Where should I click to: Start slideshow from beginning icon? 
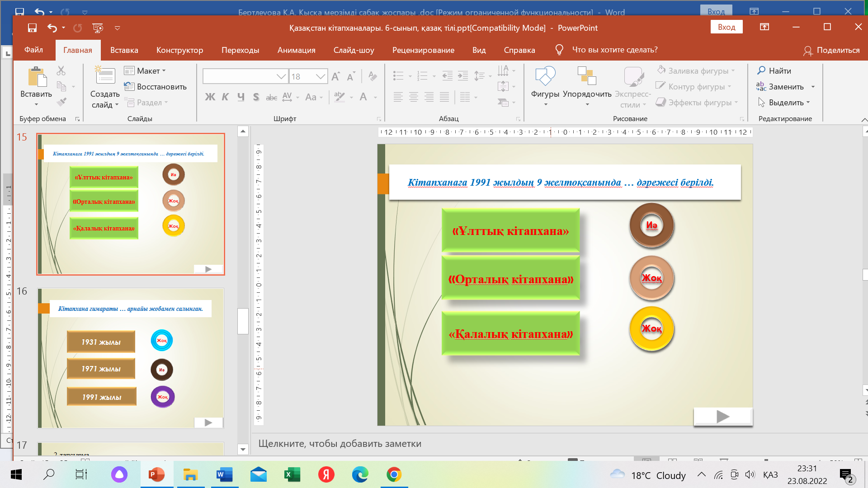pos(98,28)
